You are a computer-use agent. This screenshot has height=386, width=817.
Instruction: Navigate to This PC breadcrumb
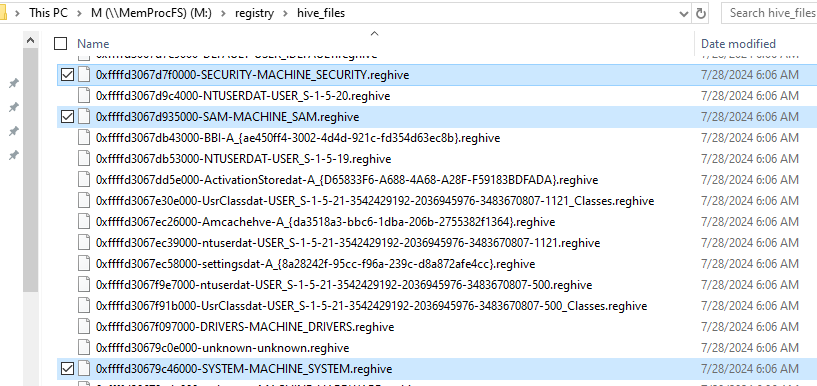tap(48, 13)
